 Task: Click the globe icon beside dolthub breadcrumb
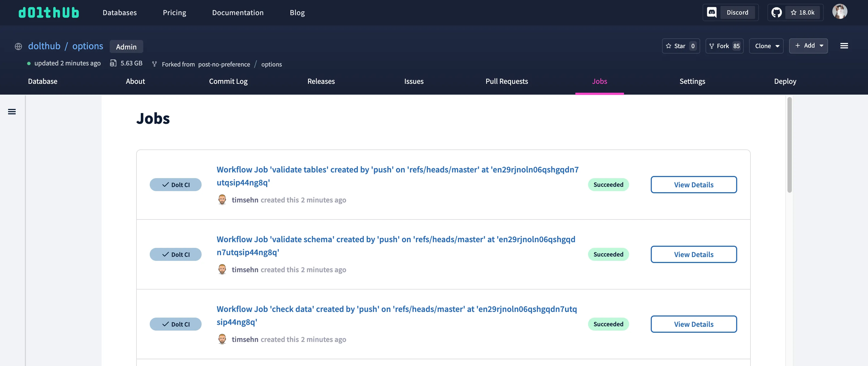point(18,46)
